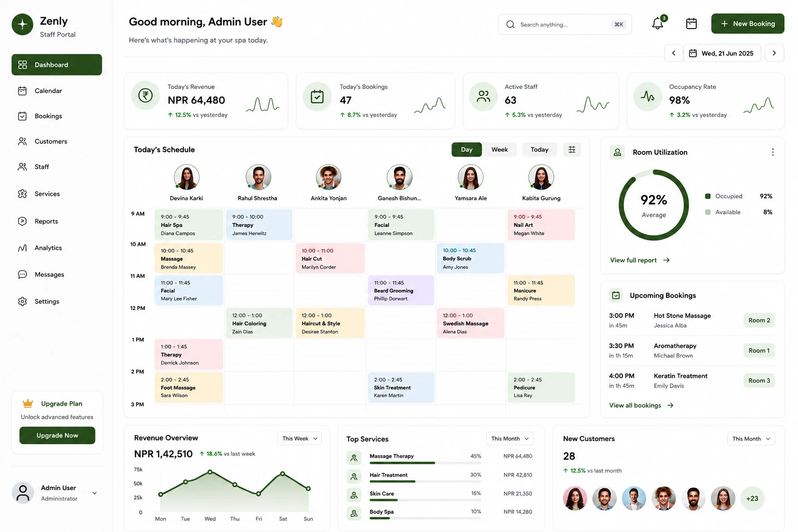This screenshot has height=532, width=798.
Task: Go to Bookings in the sidebar
Action: point(57,116)
